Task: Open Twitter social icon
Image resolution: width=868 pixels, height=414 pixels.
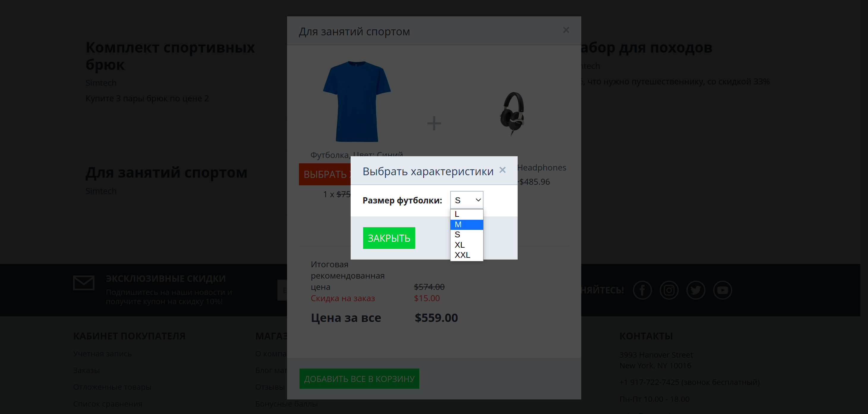Action: pos(695,290)
